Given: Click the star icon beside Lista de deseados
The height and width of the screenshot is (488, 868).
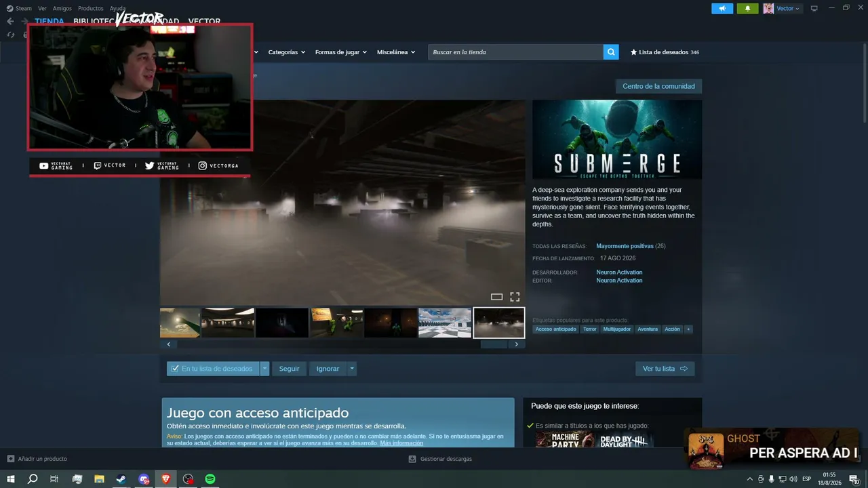Looking at the screenshot, I should 633,52.
